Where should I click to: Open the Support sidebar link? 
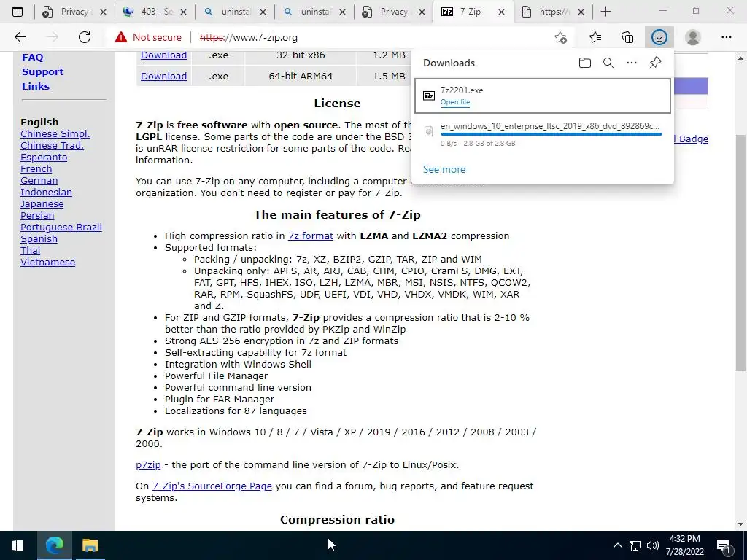pos(42,72)
